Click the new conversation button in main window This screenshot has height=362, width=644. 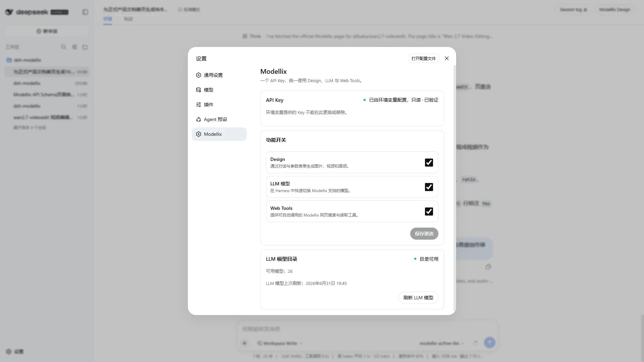47,31
